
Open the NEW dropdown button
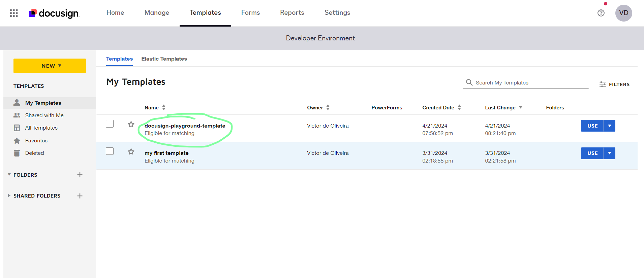50,66
